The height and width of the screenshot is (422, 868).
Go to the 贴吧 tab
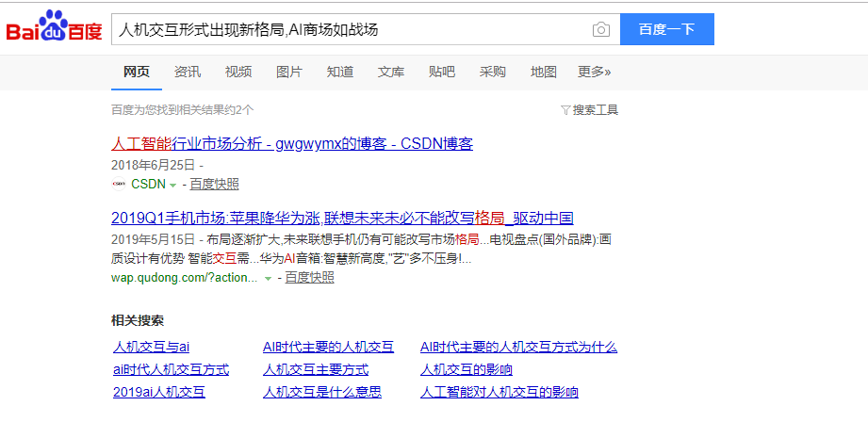point(442,72)
